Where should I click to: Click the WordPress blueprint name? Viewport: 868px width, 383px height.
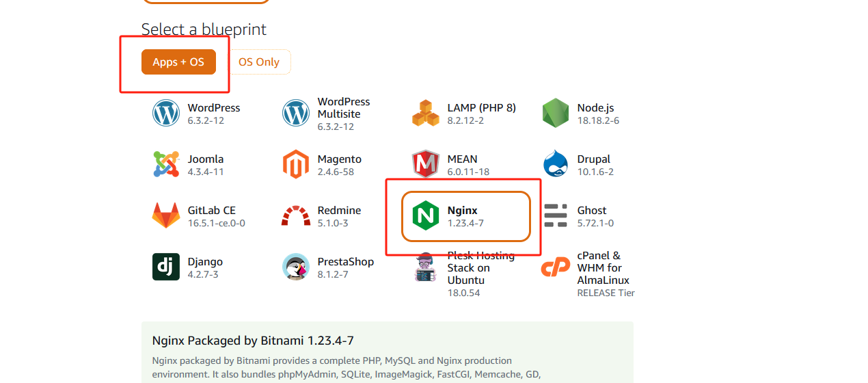tap(214, 107)
